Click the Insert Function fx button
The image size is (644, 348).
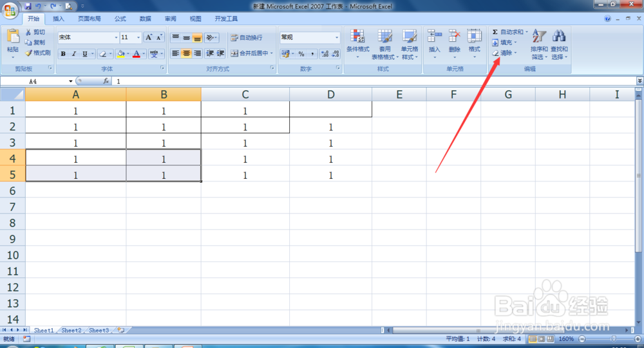[x=106, y=81]
